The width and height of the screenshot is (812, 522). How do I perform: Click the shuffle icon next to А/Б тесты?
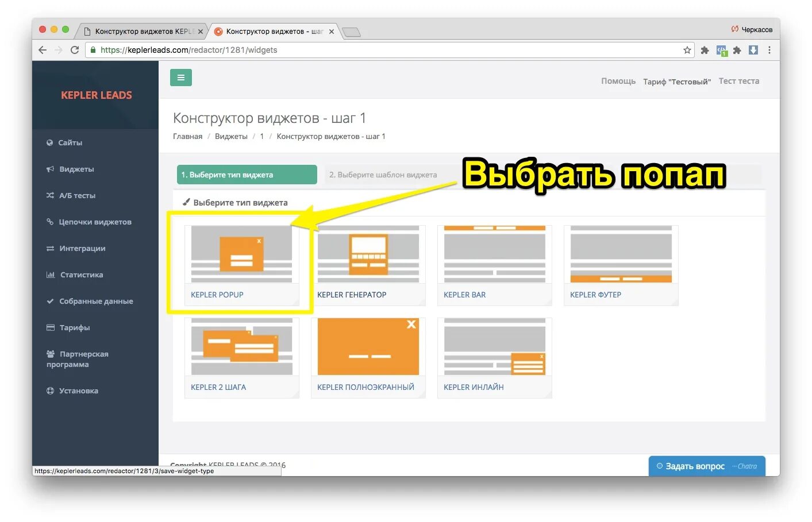50,195
